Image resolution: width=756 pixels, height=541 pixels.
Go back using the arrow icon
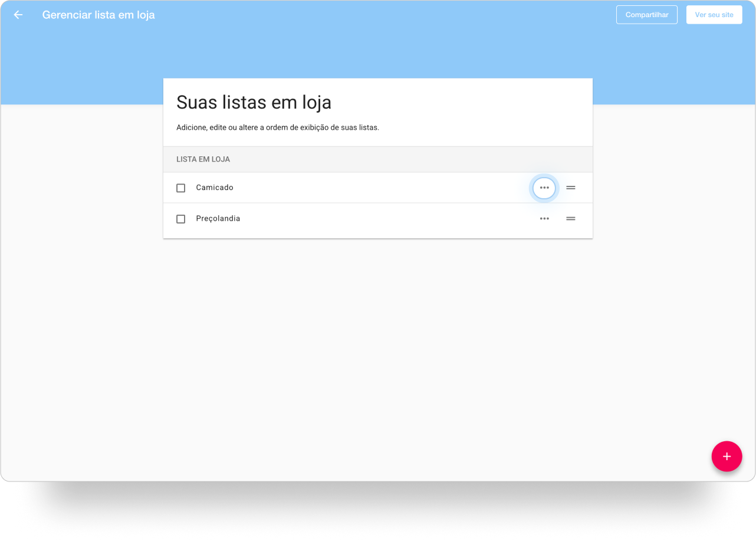(x=18, y=15)
